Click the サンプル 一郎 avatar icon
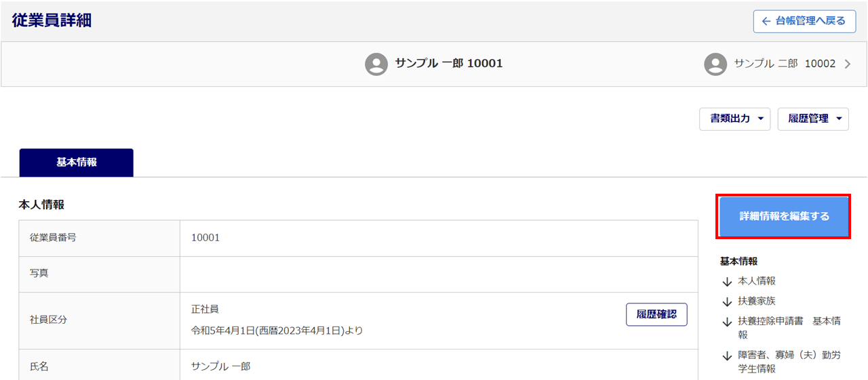868x380 pixels. click(376, 64)
